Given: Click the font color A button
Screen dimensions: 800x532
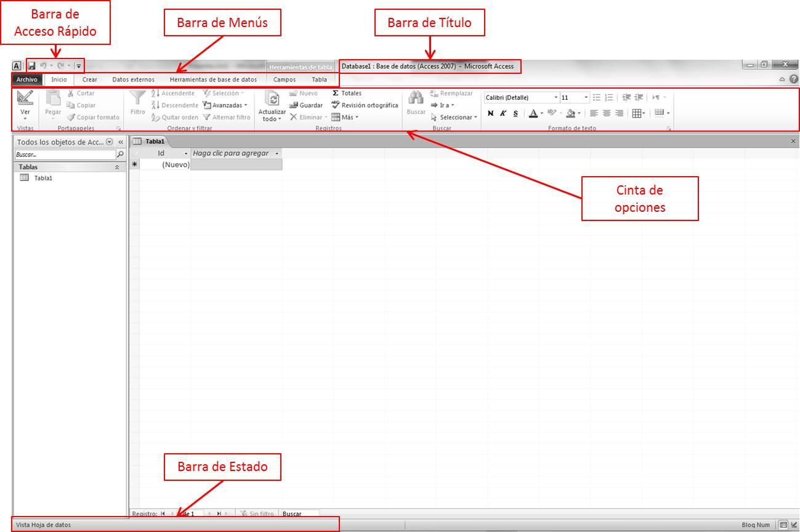Looking at the screenshot, I should click(x=533, y=113).
